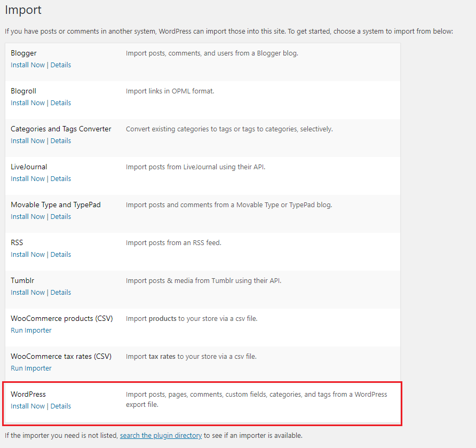Install Movable Type and TypePad importer
The width and height of the screenshot is (476, 448).
[28, 217]
